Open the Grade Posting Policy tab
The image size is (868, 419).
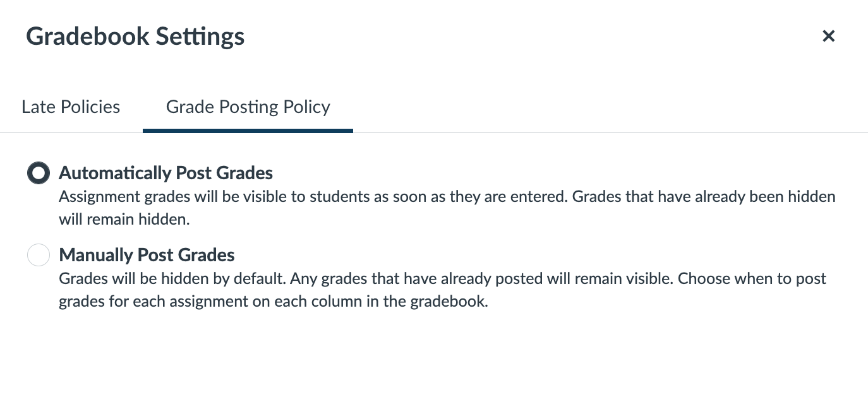click(x=248, y=107)
